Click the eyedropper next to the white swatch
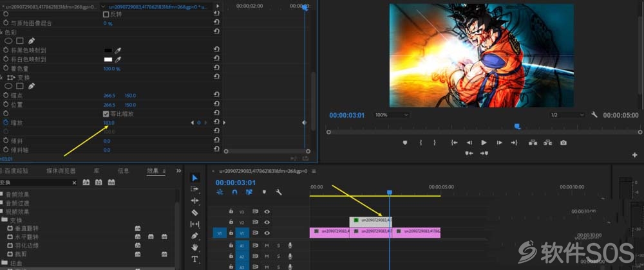Image resolution: width=644 pixels, height=270 pixels. [118, 59]
